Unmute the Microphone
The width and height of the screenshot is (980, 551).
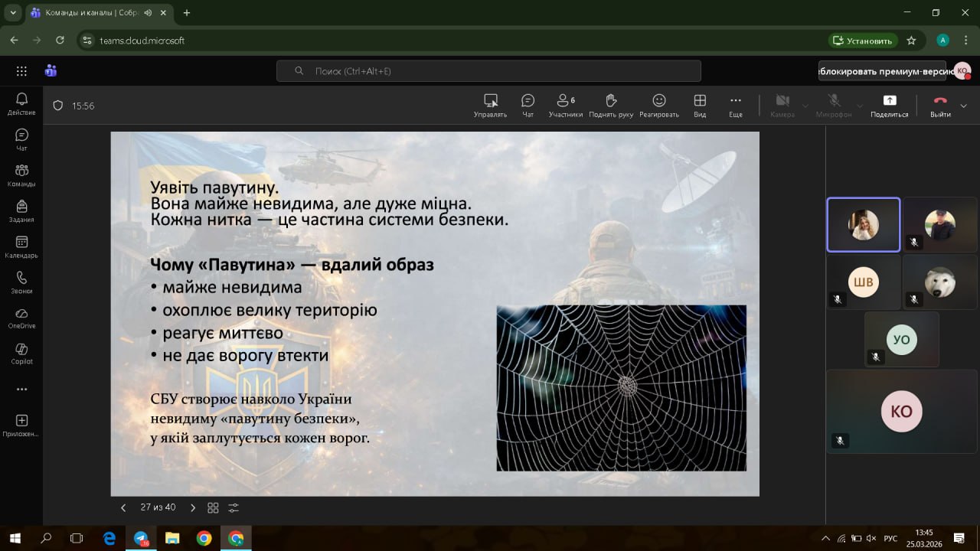pyautogui.click(x=834, y=105)
